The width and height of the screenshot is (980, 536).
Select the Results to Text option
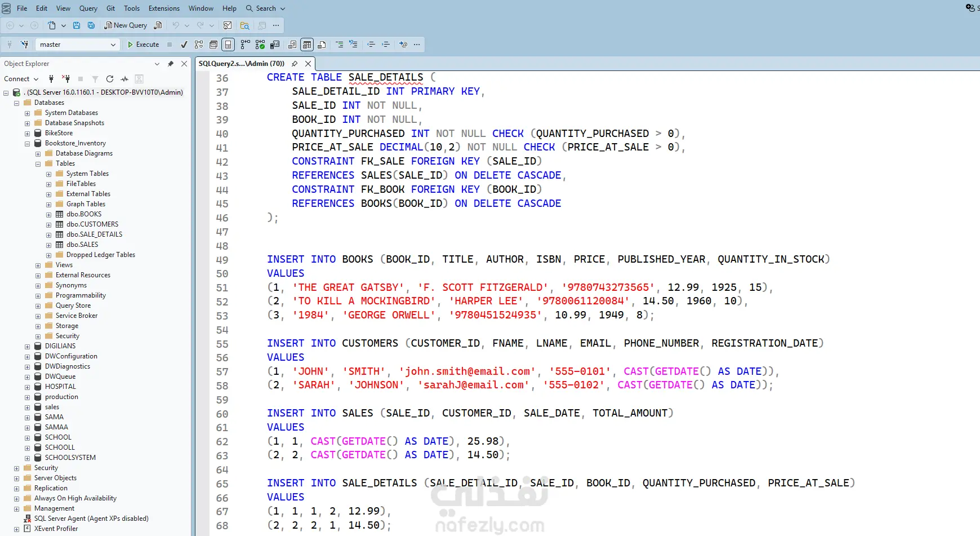292,45
